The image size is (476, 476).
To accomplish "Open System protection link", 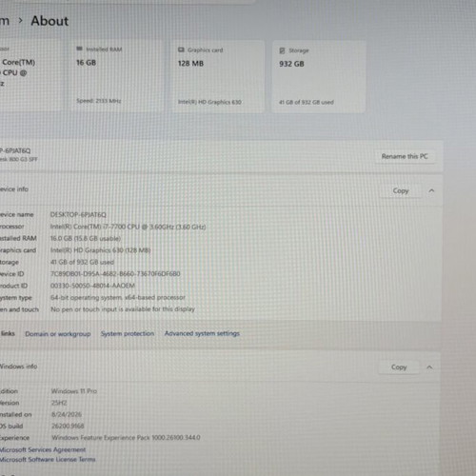I will pyautogui.click(x=128, y=333).
